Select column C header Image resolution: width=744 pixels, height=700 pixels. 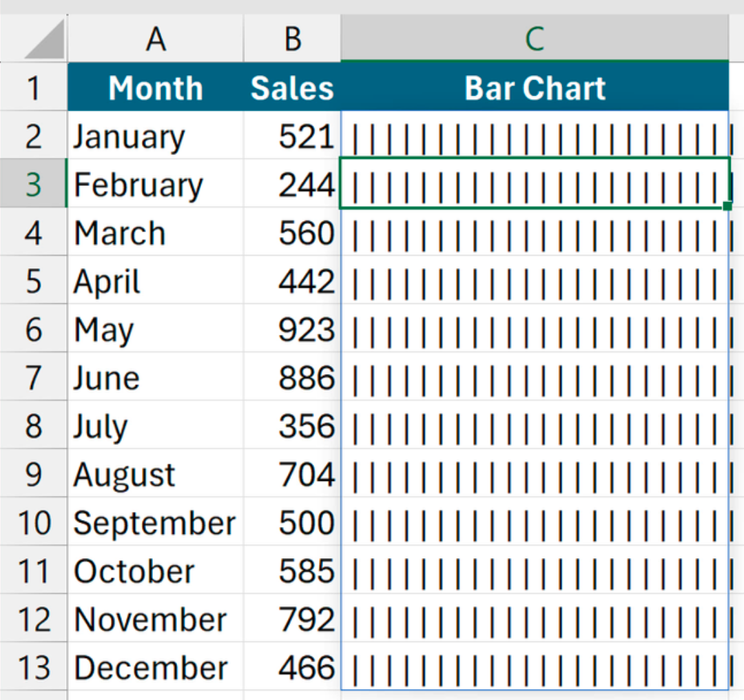point(535,39)
